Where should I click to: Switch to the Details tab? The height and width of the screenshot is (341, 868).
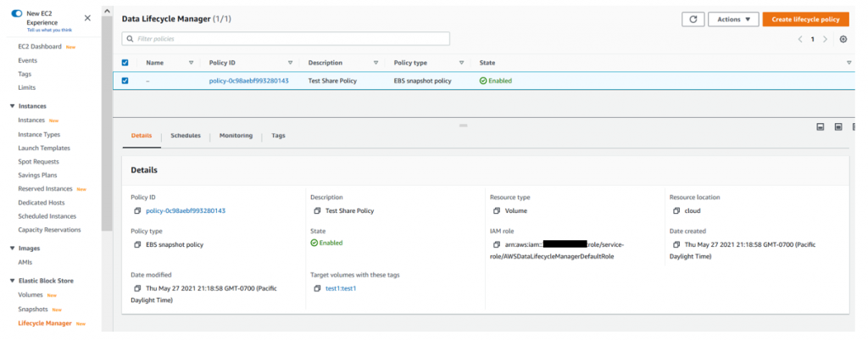pos(142,136)
